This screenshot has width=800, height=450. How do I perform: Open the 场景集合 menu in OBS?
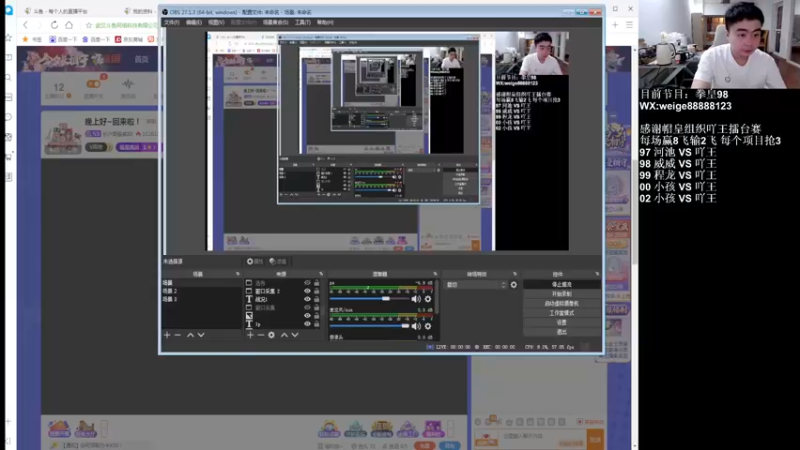coord(275,22)
